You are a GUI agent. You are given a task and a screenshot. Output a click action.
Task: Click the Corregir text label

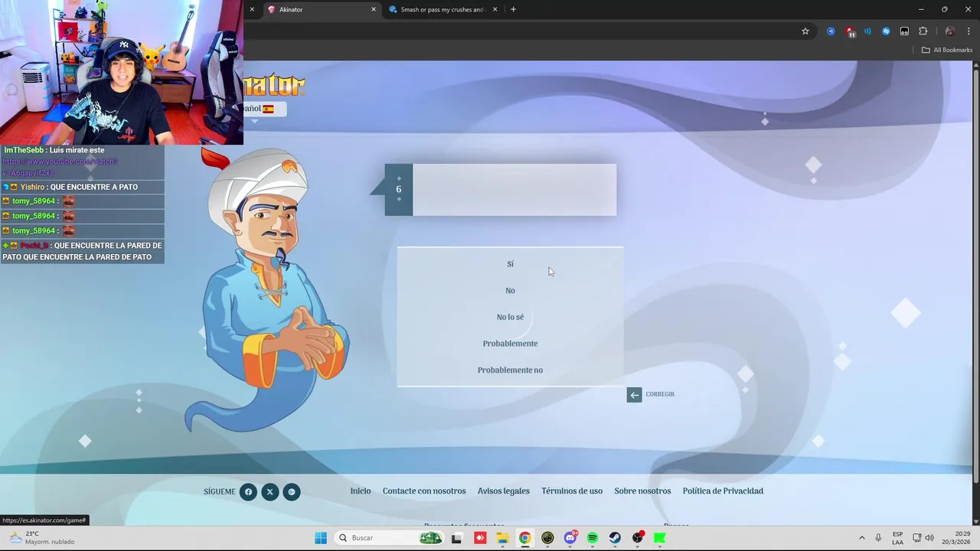pos(660,394)
